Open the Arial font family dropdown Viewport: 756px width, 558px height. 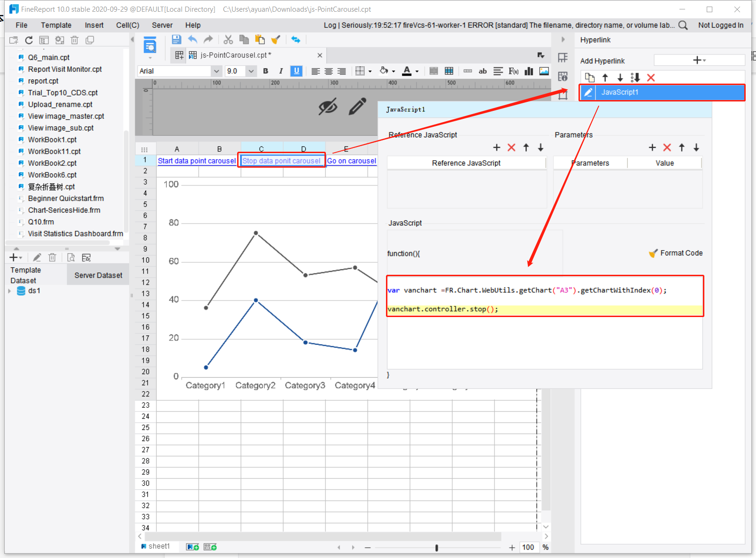coord(216,71)
